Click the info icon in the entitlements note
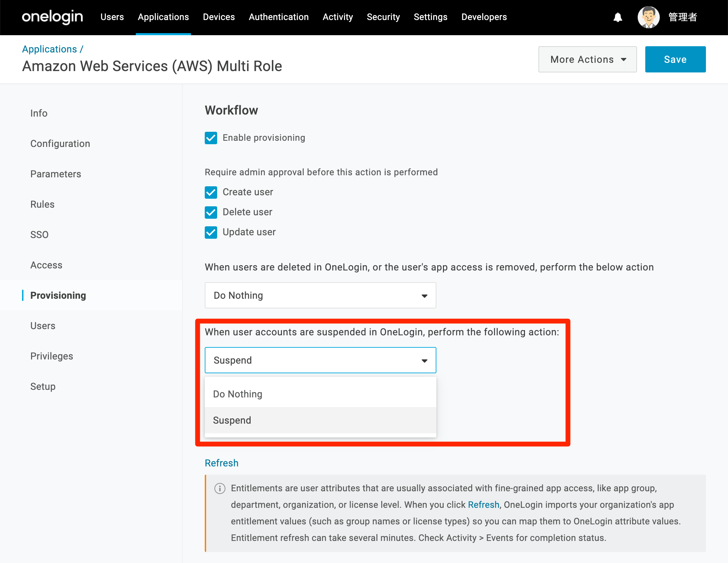The image size is (728, 563). click(x=220, y=488)
